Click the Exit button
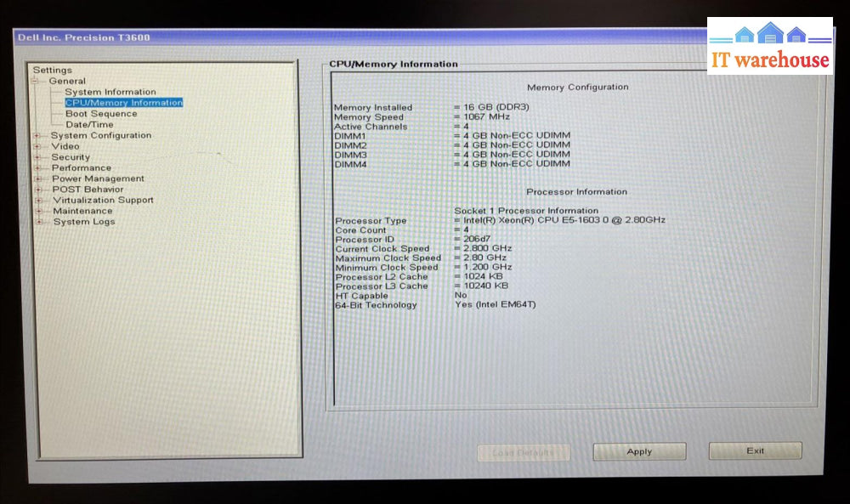Viewport: 850px width, 504px height. coord(755,450)
